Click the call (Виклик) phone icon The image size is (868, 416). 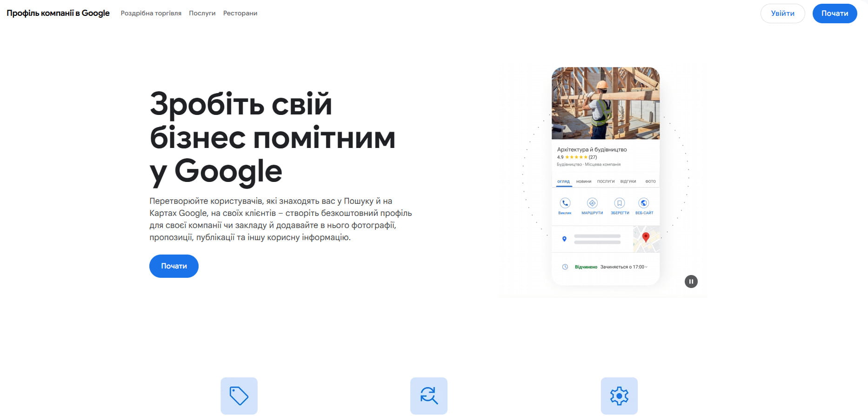click(x=565, y=203)
